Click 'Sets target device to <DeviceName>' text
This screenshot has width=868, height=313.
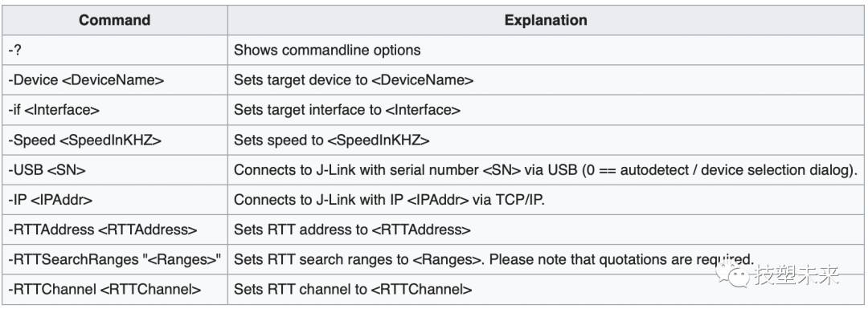(x=354, y=80)
